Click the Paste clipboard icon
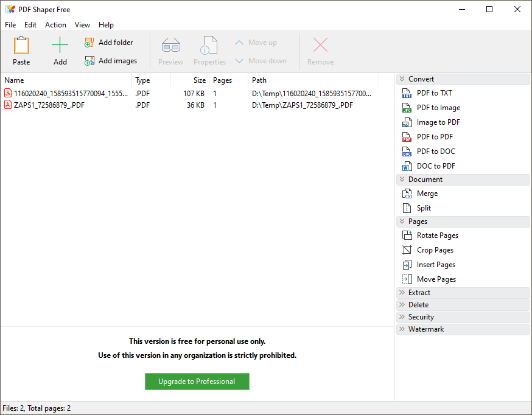The width and height of the screenshot is (532, 415). coord(21,45)
